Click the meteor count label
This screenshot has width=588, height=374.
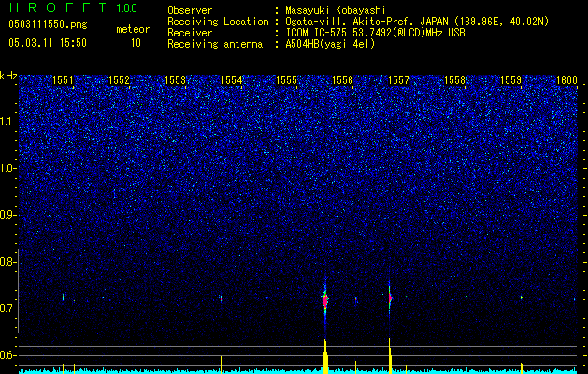[133, 29]
